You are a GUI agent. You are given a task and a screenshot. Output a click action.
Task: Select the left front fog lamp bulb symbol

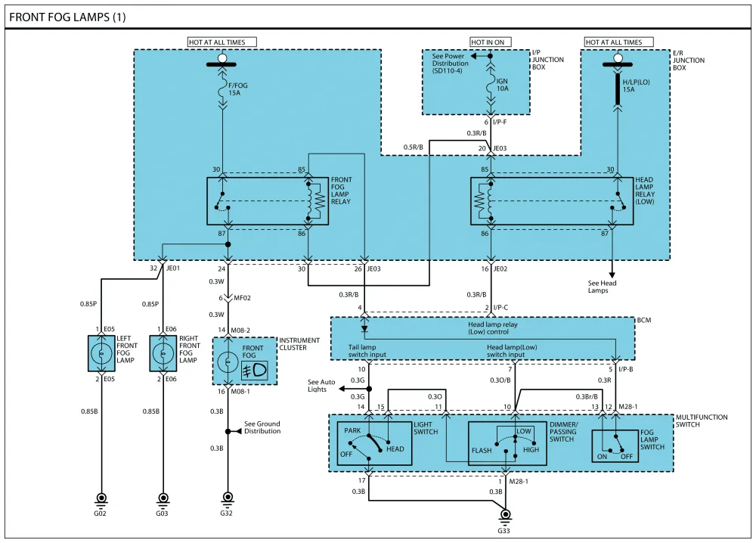click(102, 353)
